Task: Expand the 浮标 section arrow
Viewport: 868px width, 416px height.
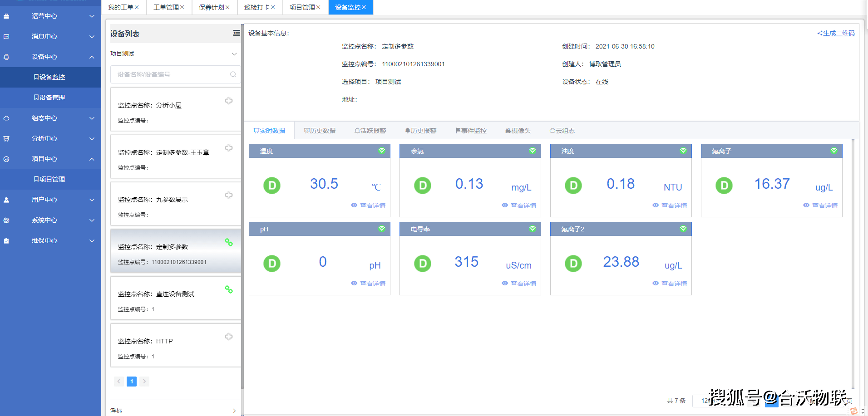Action: pos(234,411)
